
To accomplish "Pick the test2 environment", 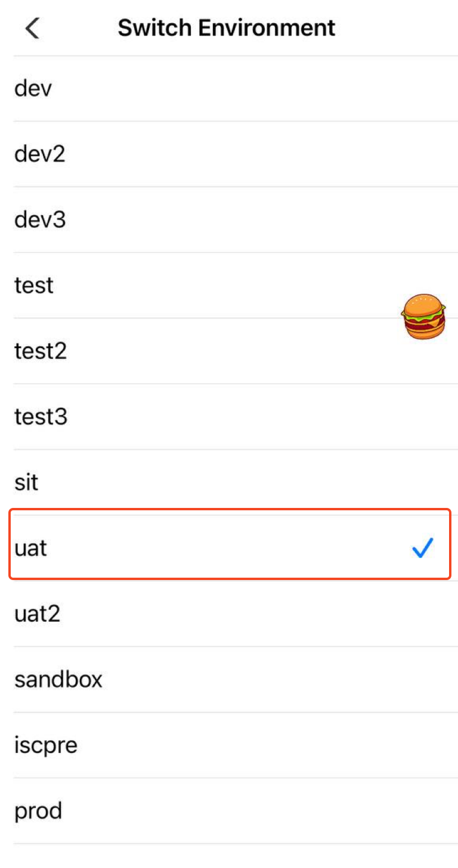I will (41, 351).
